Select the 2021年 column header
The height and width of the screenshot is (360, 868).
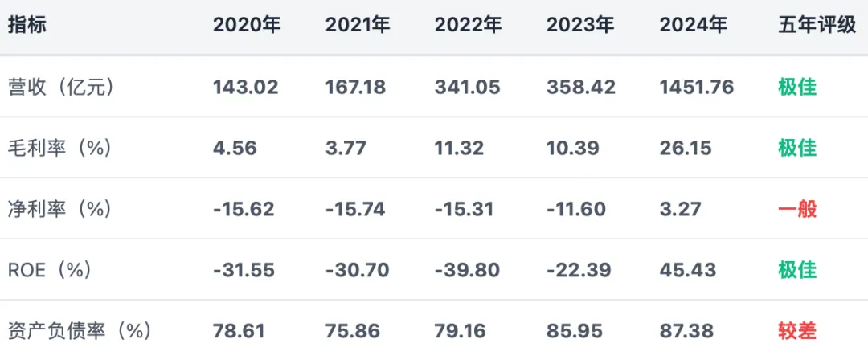(358, 26)
